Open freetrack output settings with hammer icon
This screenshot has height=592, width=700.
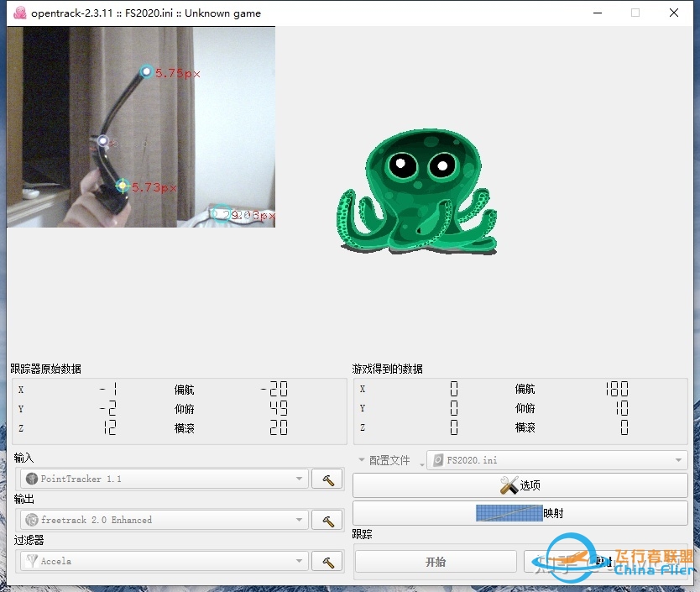tap(327, 520)
